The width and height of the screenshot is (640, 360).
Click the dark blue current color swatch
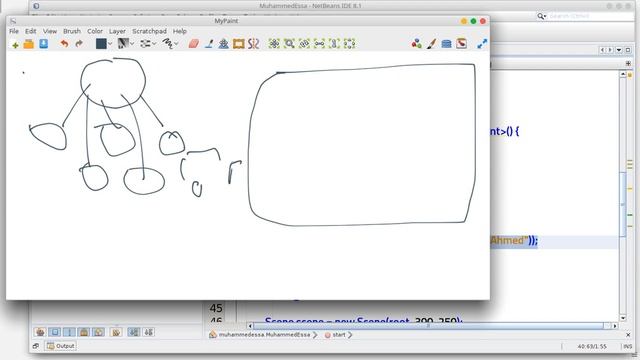[x=101, y=44]
